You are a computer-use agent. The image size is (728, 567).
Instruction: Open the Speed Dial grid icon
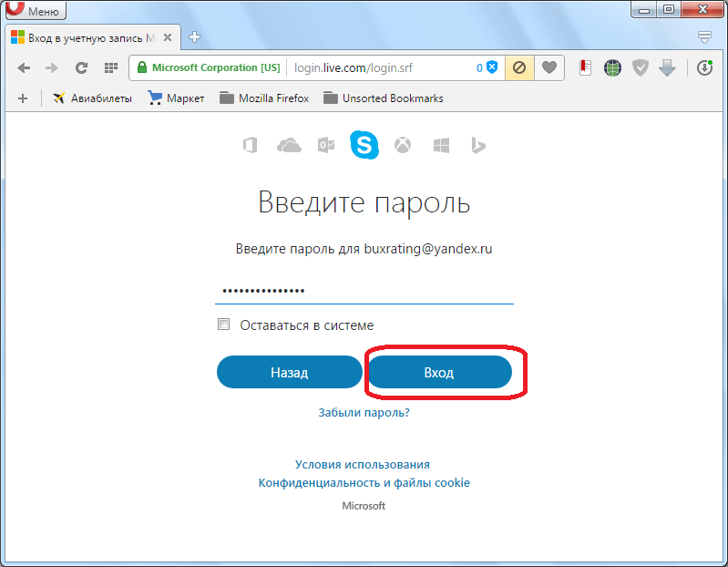coord(110,68)
